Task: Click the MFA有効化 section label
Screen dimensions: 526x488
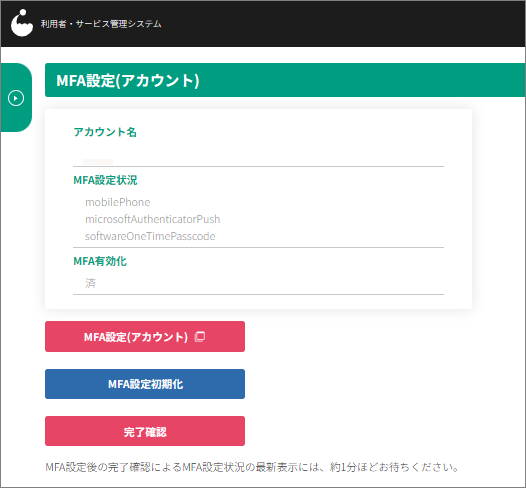Action: point(100,261)
